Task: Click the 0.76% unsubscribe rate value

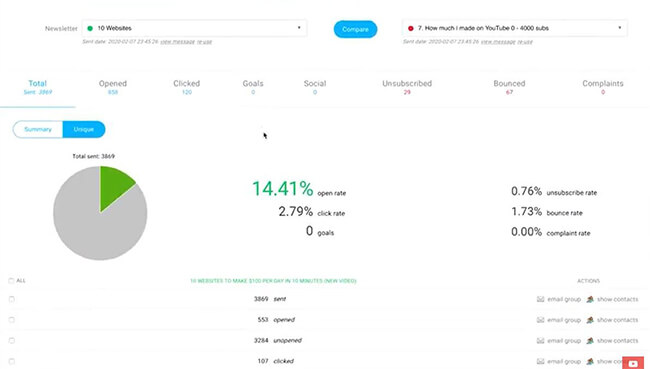Action: [x=526, y=191]
